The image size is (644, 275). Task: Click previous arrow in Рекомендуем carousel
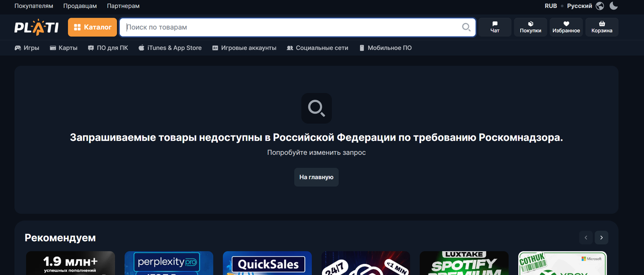(586, 238)
